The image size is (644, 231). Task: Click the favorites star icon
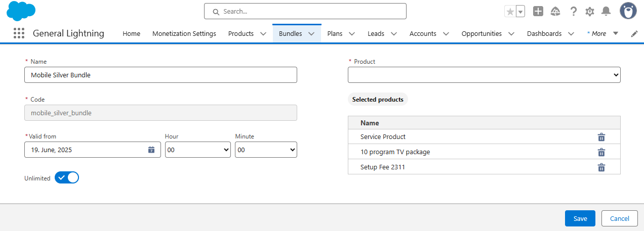tap(510, 11)
